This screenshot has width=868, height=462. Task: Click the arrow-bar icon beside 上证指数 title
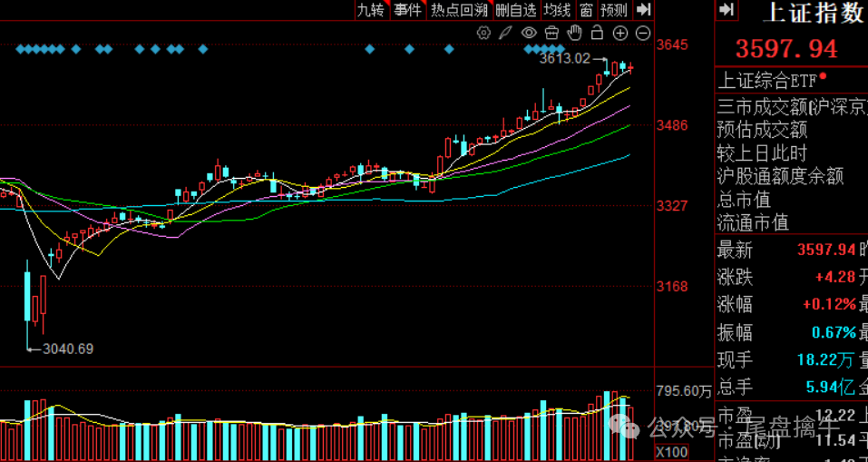727,10
